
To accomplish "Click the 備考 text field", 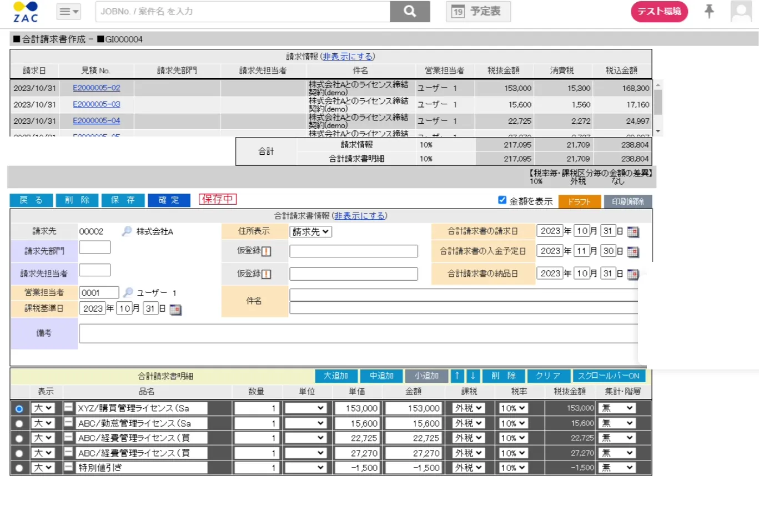I will click(359, 334).
